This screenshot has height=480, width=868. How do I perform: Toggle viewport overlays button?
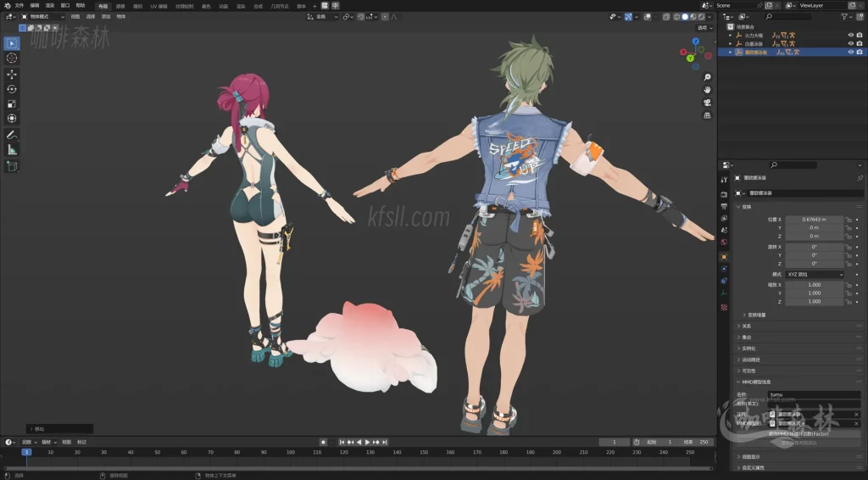(648, 17)
